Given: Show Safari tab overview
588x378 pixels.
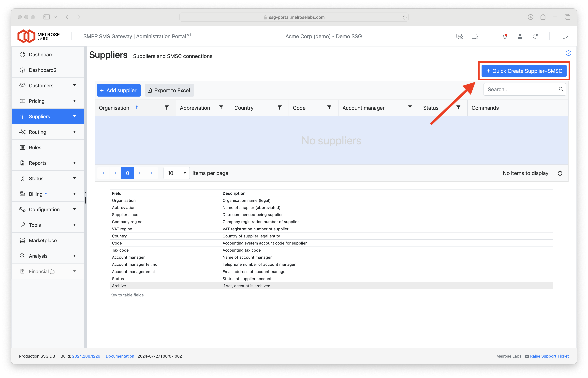Looking at the screenshot, I should pos(567,17).
